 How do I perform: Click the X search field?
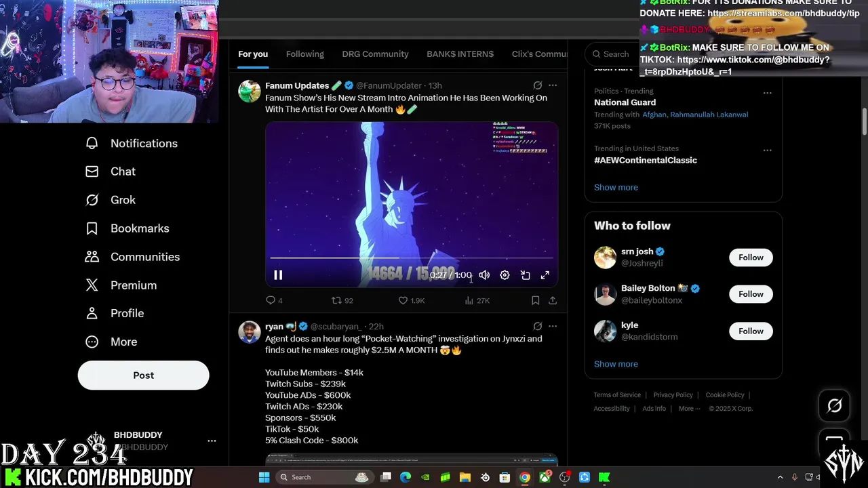click(x=614, y=54)
